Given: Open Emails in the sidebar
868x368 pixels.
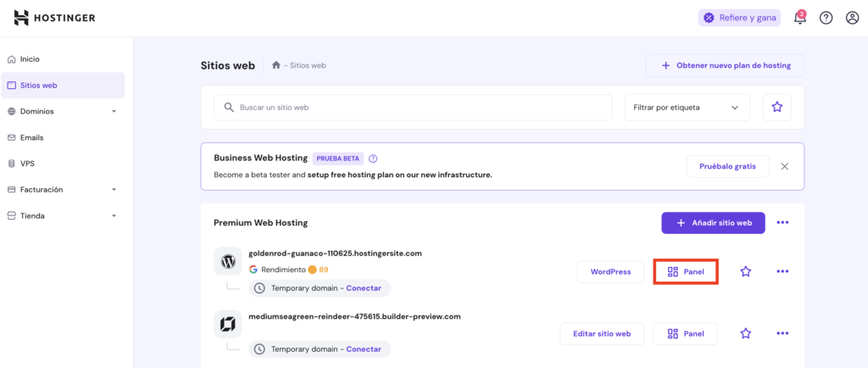Looking at the screenshot, I should 31,137.
